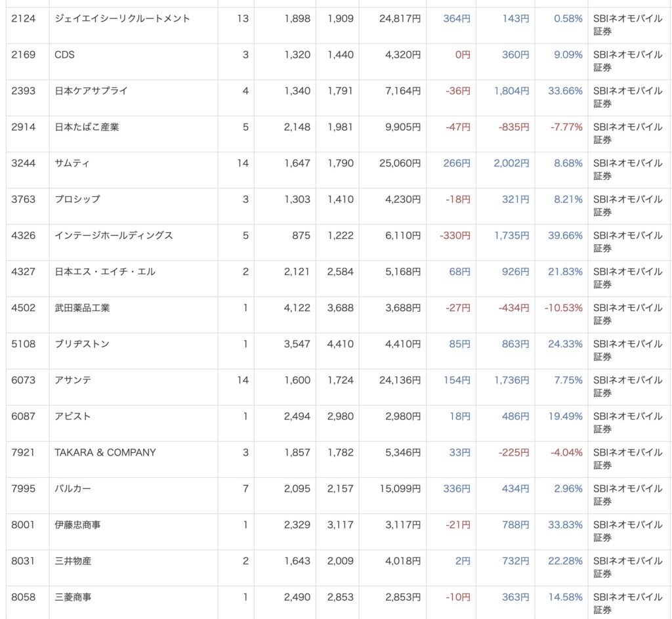Click stock code 6073
Image resolution: width=672 pixels, height=619 pixels.
(23, 380)
